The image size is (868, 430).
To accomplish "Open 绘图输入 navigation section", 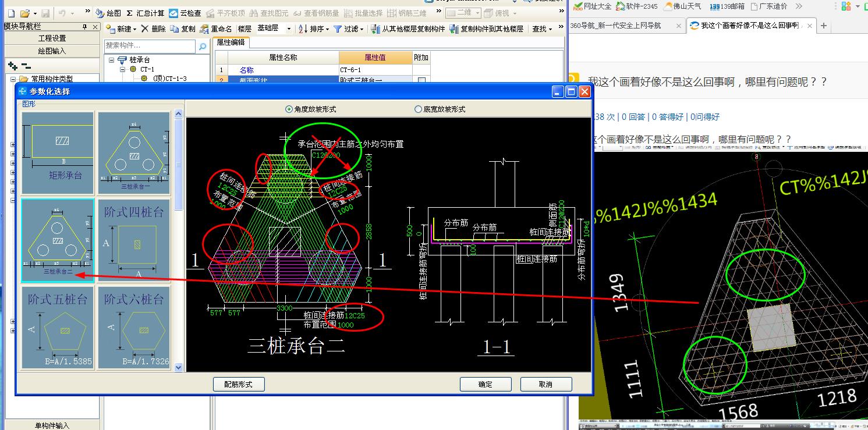I will click(x=52, y=51).
